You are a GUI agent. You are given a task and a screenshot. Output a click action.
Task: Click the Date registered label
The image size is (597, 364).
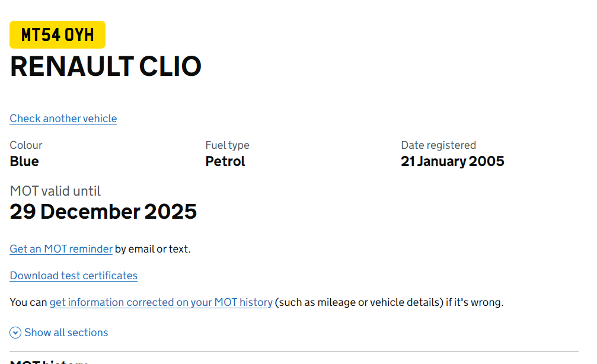pyautogui.click(x=438, y=145)
